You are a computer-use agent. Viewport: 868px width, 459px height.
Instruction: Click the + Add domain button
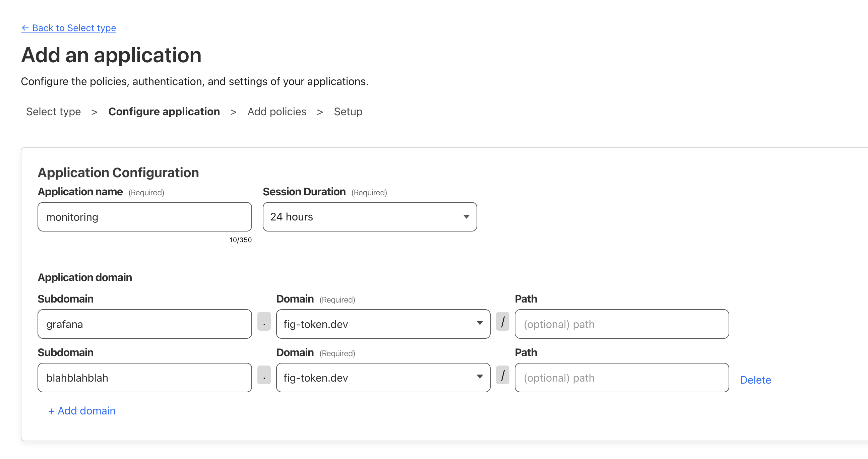[82, 410]
